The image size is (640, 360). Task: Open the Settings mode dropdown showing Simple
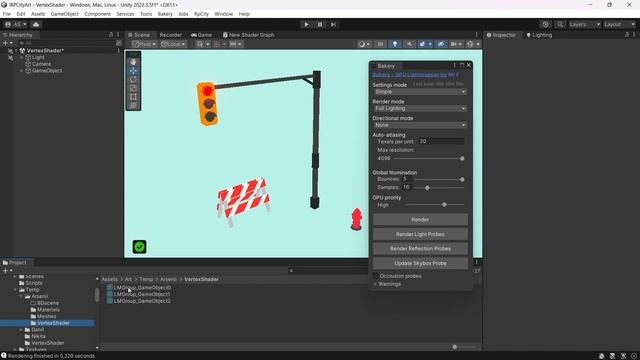point(420,92)
